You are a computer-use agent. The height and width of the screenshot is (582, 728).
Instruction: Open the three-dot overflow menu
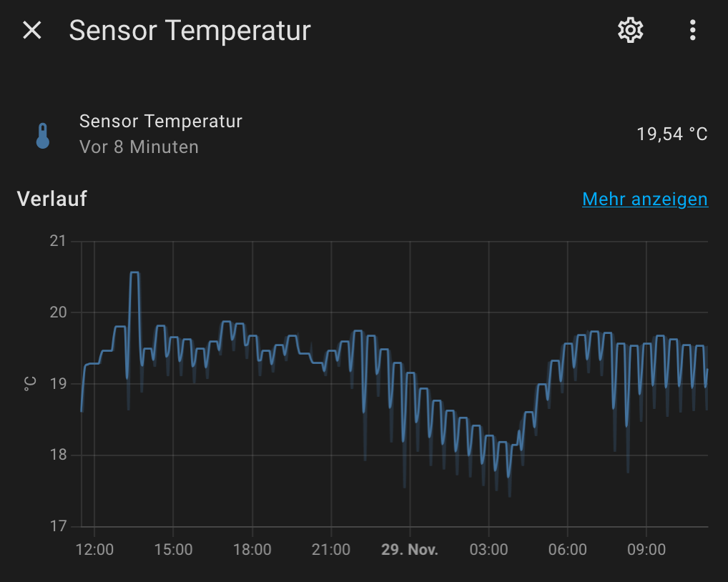pyautogui.click(x=692, y=30)
